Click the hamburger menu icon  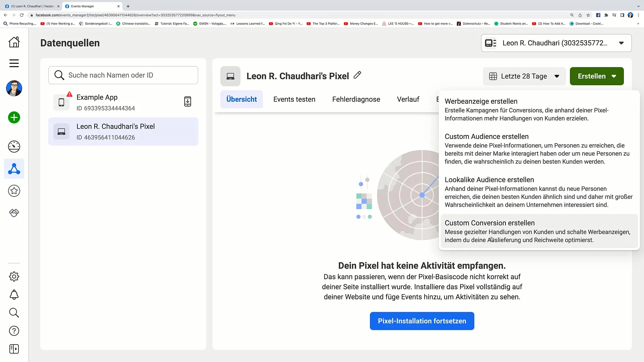[x=14, y=63]
